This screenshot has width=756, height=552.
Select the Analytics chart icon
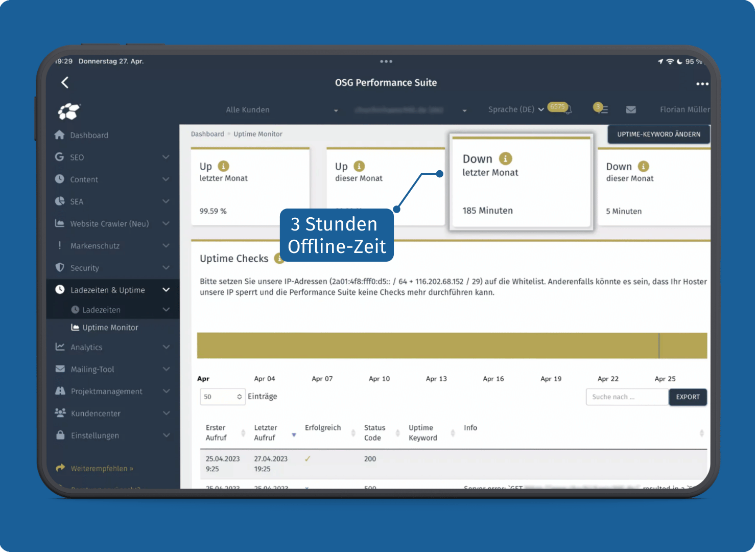[60, 347]
